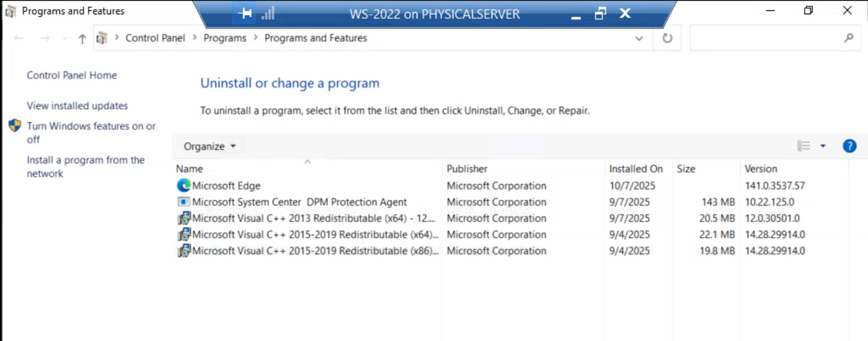Select Visual C++ 2015-2019 Redistributable (x86) name
This screenshot has height=341, width=868.
coord(316,251)
